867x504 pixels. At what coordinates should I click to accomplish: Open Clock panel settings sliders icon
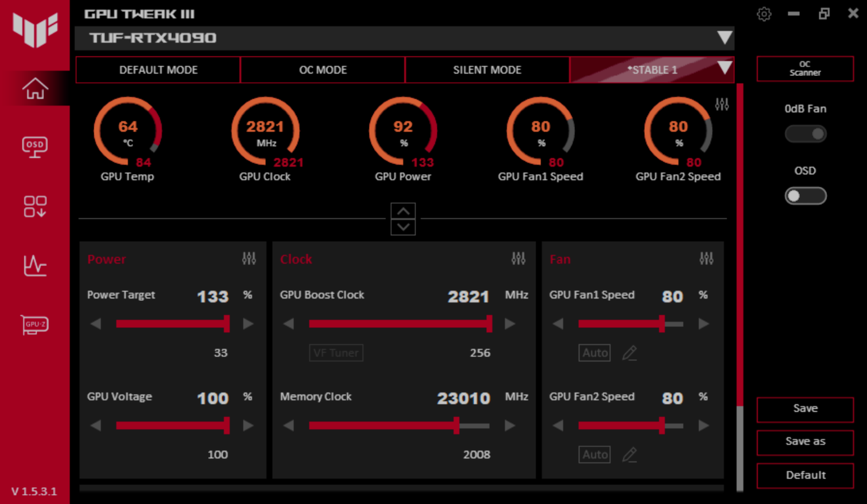coord(518,259)
